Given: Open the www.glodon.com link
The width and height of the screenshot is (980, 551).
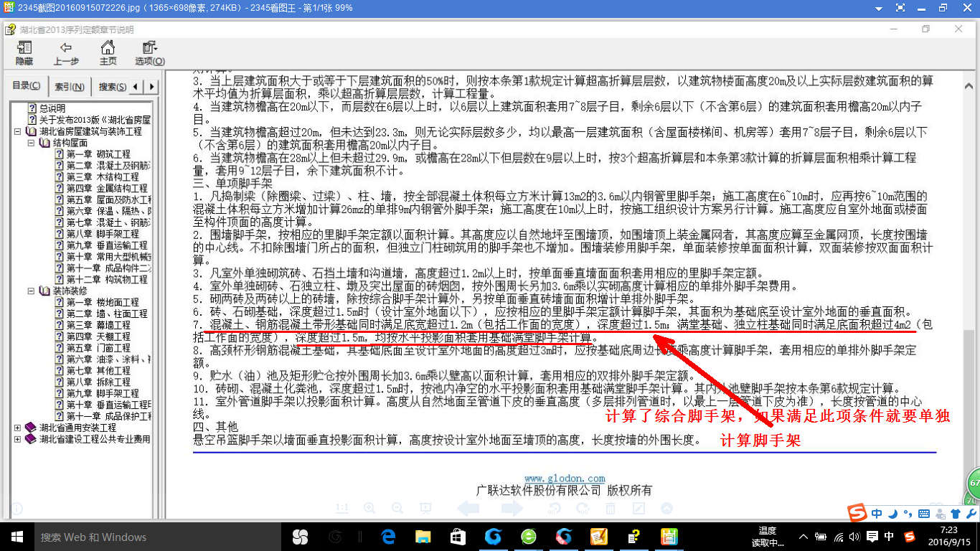Looking at the screenshot, I should click(x=565, y=479).
